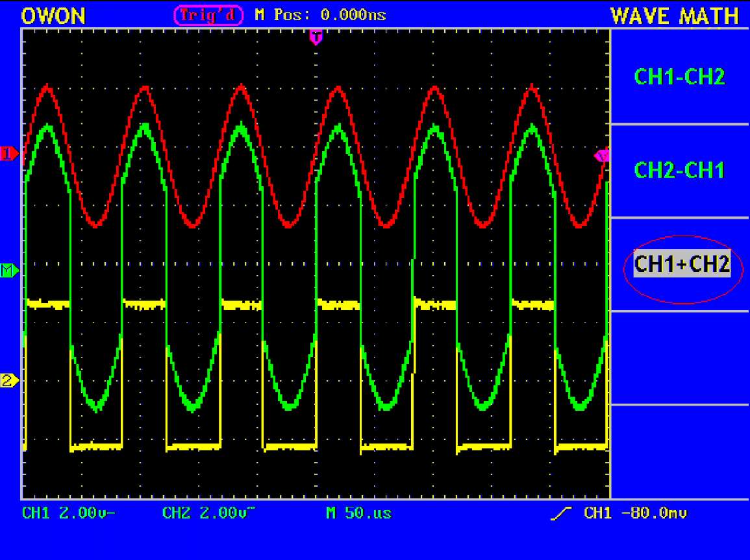Image resolution: width=750 pixels, height=560 pixels.
Task: Click the green M math ground marker
Action: point(9,271)
